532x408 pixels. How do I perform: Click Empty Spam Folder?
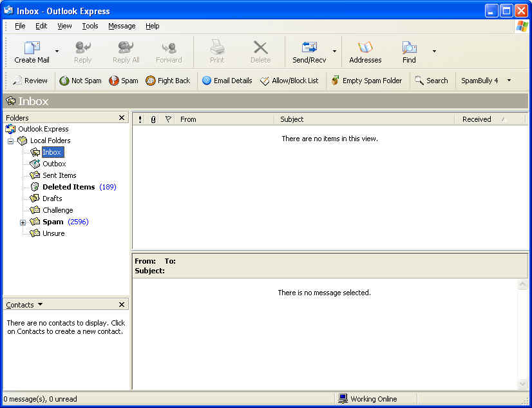[x=366, y=81]
